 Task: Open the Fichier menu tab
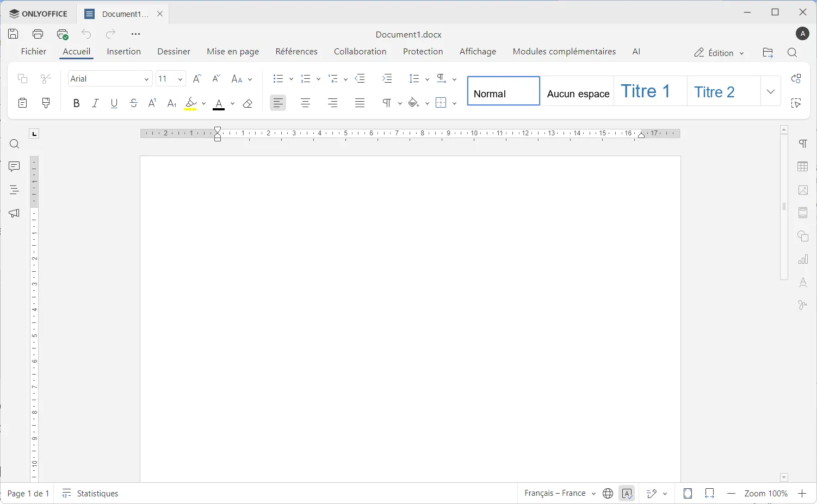coord(34,52)
